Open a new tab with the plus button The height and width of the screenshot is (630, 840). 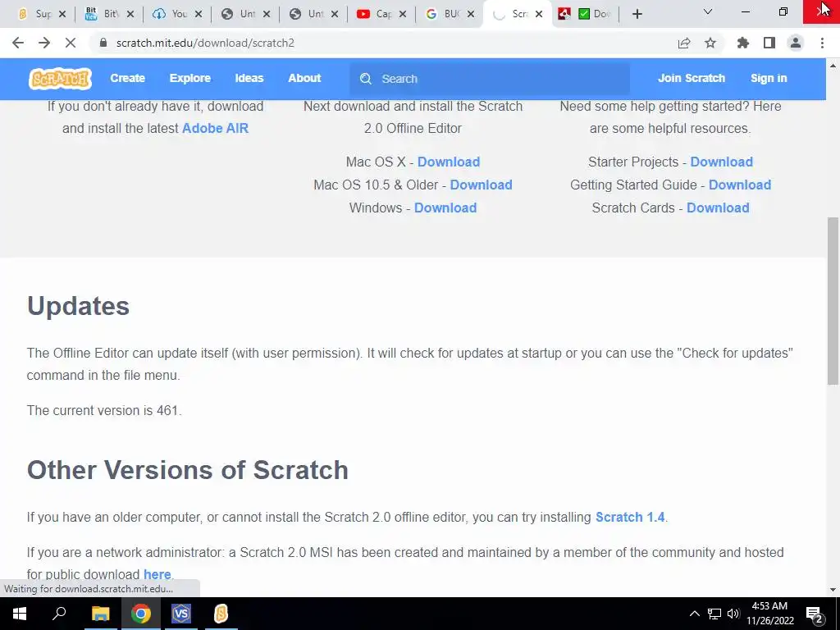pos(637,14)
